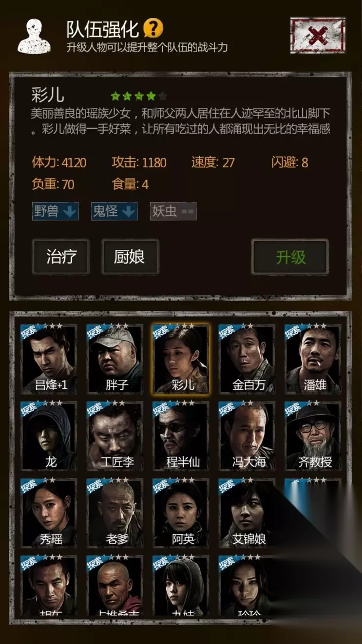Select the 胖子 character portrait
The width and height of the screenshot is (362, 644).
click(115, 359)
